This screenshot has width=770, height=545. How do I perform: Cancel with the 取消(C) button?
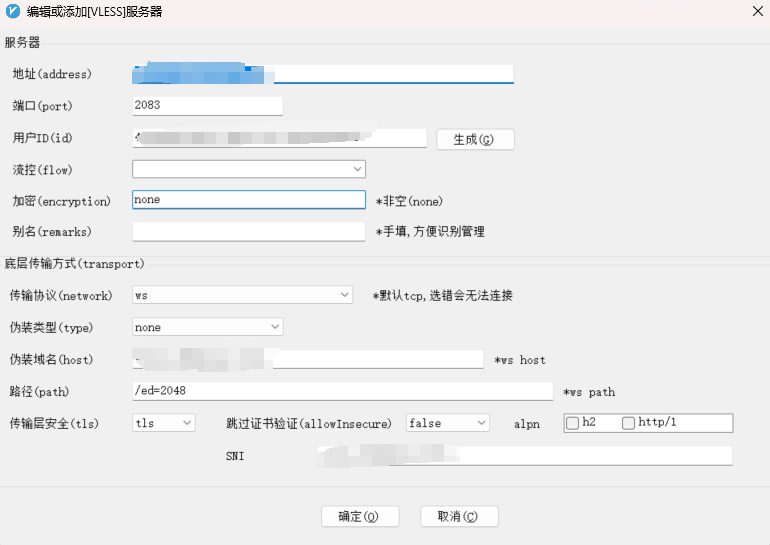coord(459,517)
